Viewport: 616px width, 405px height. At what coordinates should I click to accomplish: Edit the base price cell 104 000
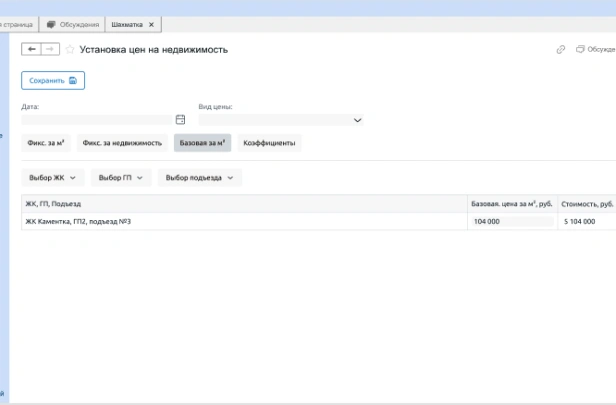tap(511, 221)
